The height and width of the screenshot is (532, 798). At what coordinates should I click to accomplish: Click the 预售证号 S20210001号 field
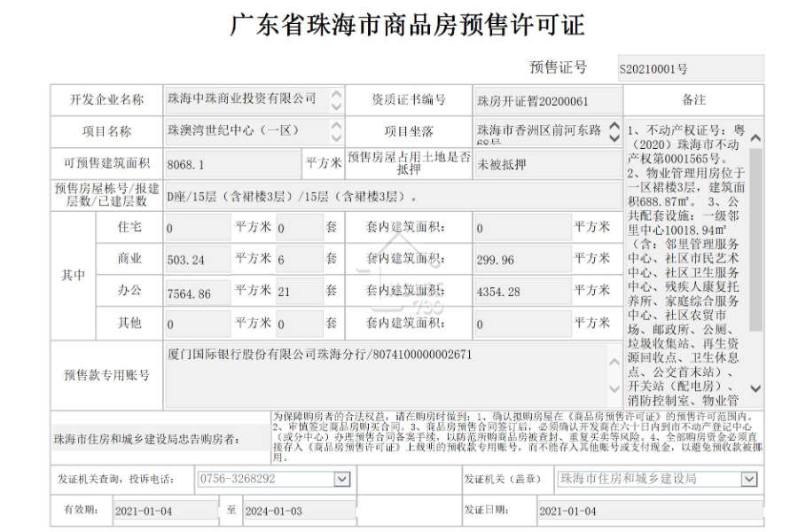tap(691, 69)
